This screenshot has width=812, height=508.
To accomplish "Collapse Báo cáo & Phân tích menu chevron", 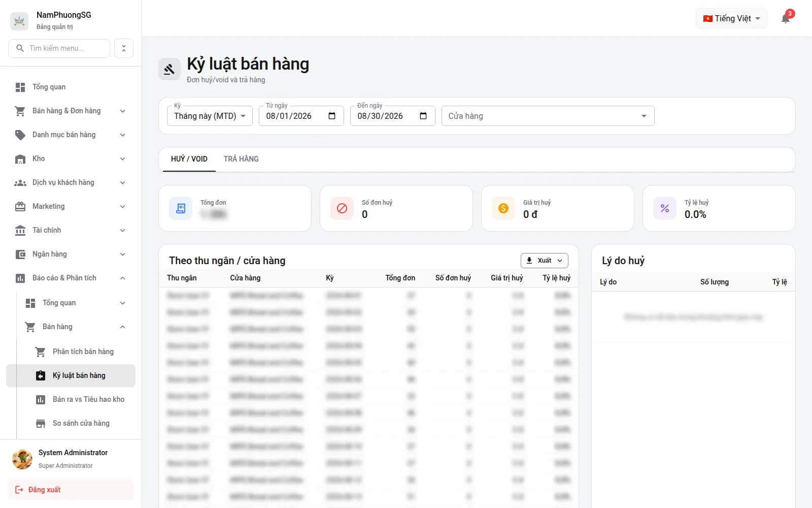I will pos(123,278).
